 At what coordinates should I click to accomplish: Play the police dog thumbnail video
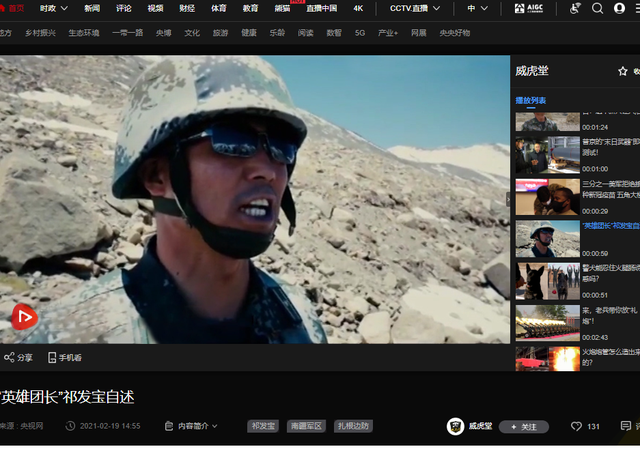click(547, 281)
